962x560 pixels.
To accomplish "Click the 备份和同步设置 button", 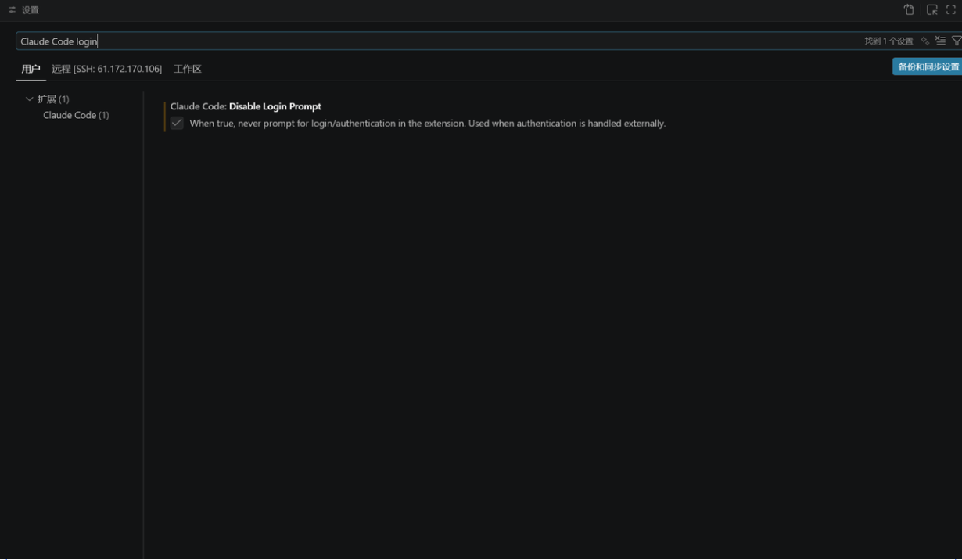I will pos(928,66).
